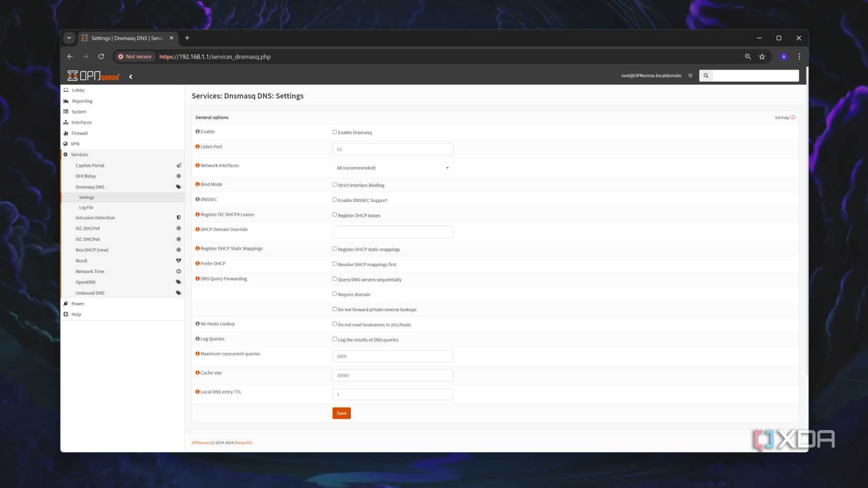
Task: Open the Reporting menu section
Action: point(82,100)
